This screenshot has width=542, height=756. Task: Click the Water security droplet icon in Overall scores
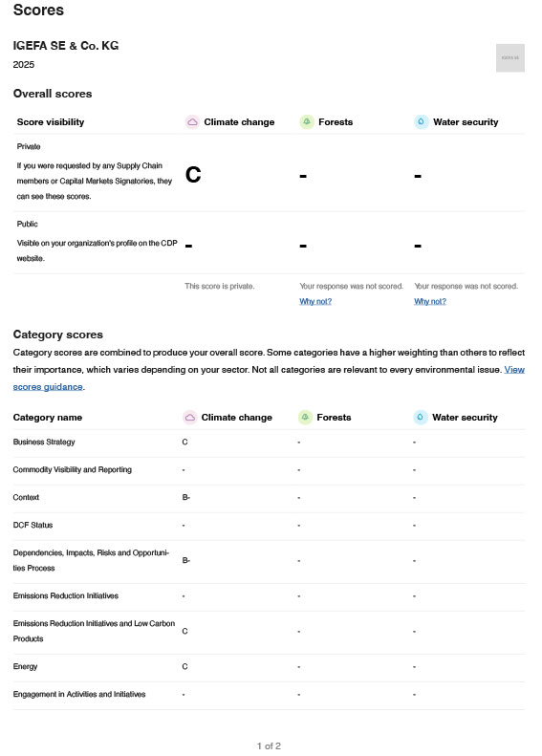[x=421, y=122]
